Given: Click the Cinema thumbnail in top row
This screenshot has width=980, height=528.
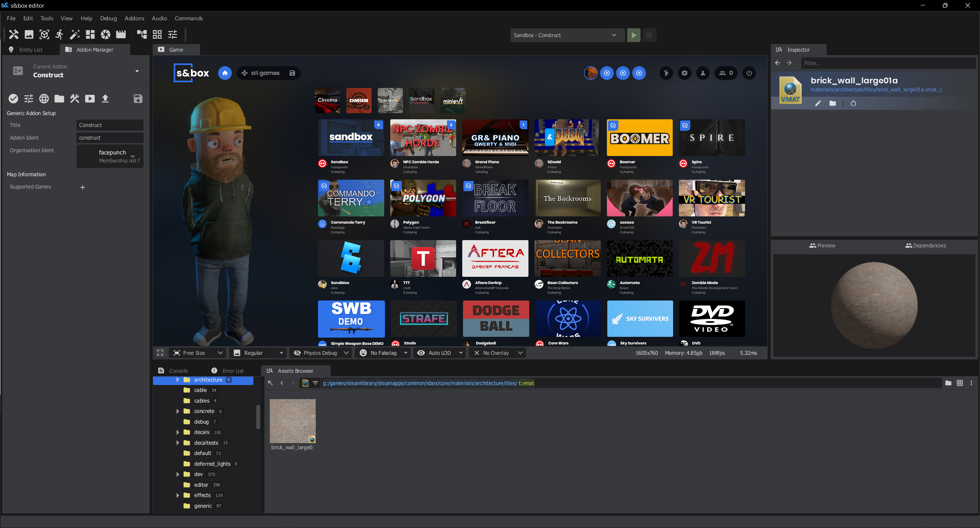Looking at the screenshot, I should [x=328, y=100].
